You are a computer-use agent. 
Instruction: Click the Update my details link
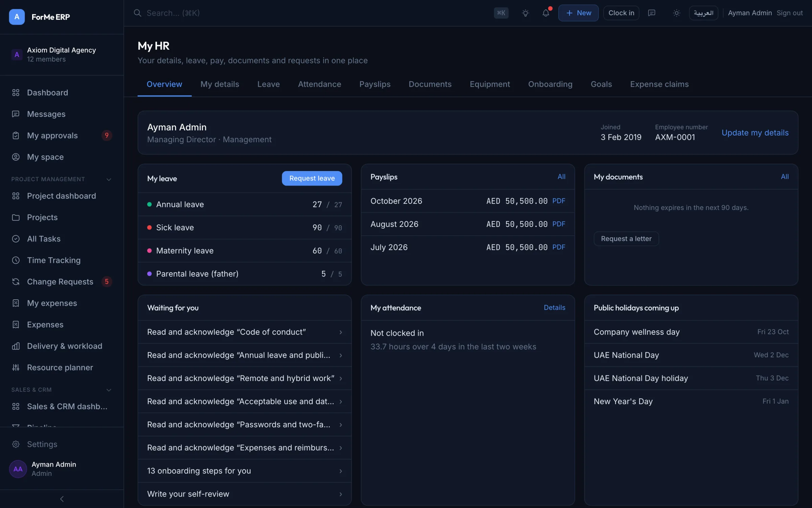point(755,133)
